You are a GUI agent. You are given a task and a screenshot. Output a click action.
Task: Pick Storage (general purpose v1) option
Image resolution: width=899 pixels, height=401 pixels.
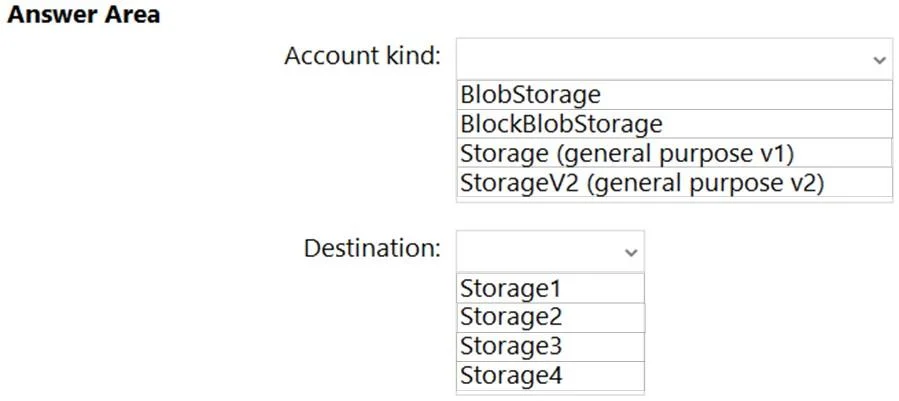click(x=674, y=153)
